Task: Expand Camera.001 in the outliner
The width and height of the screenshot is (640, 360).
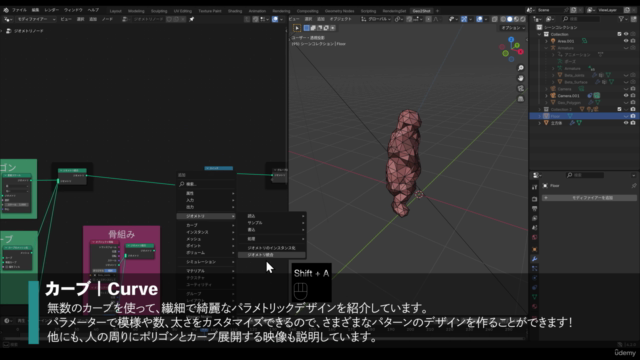Action: pos(547,96)
